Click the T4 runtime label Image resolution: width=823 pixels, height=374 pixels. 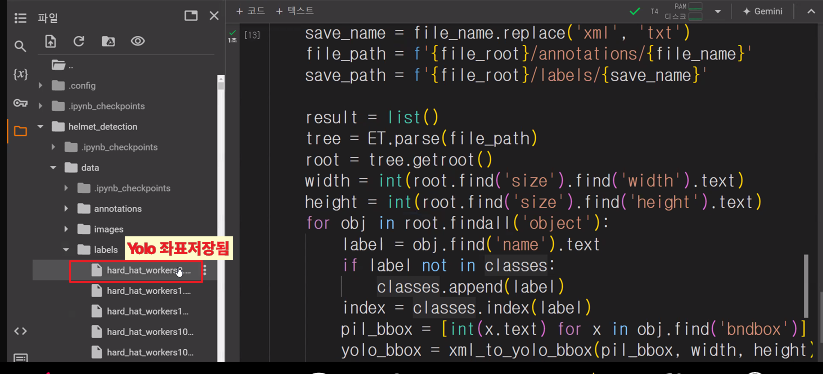click(654, 11)
